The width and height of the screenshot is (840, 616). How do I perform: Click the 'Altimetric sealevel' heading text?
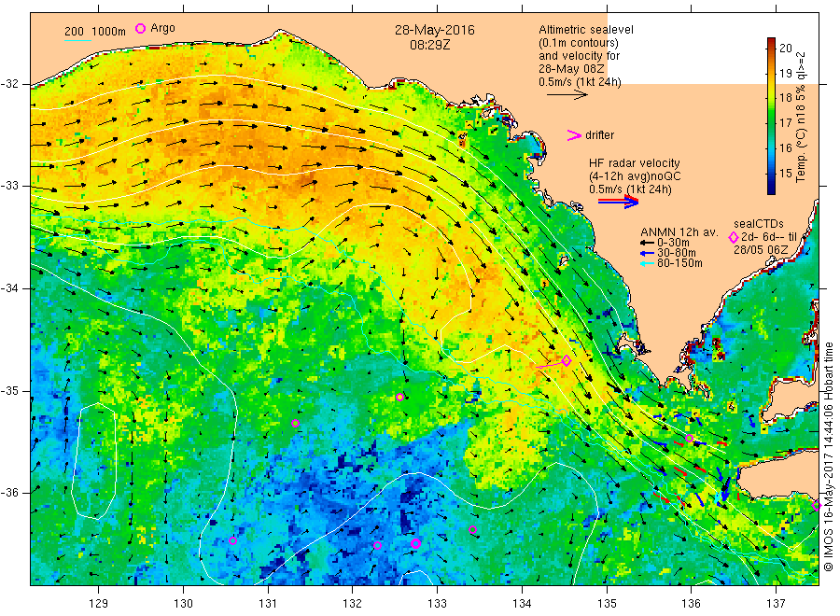(x=586, y=30)
